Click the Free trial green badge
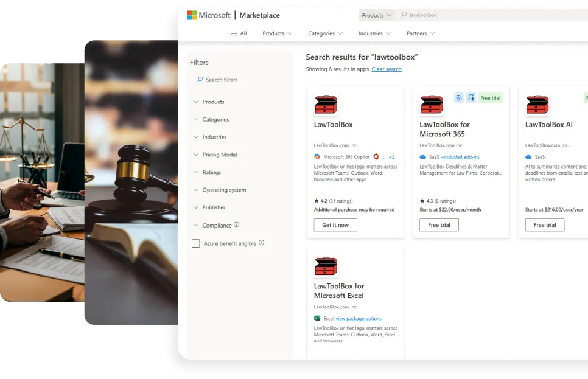Viewport: 588px width, 379px height. (490, 98)
